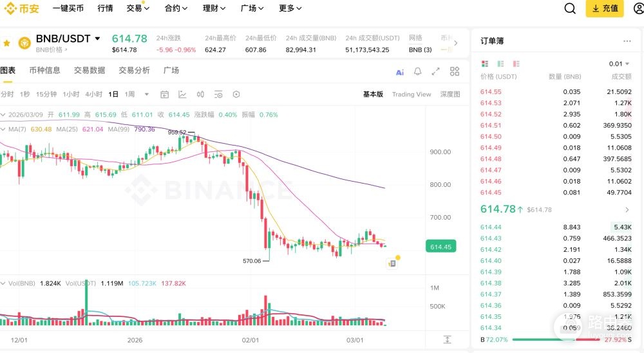
Task: Open the chevron beside last price
Action: click(627, 209)
